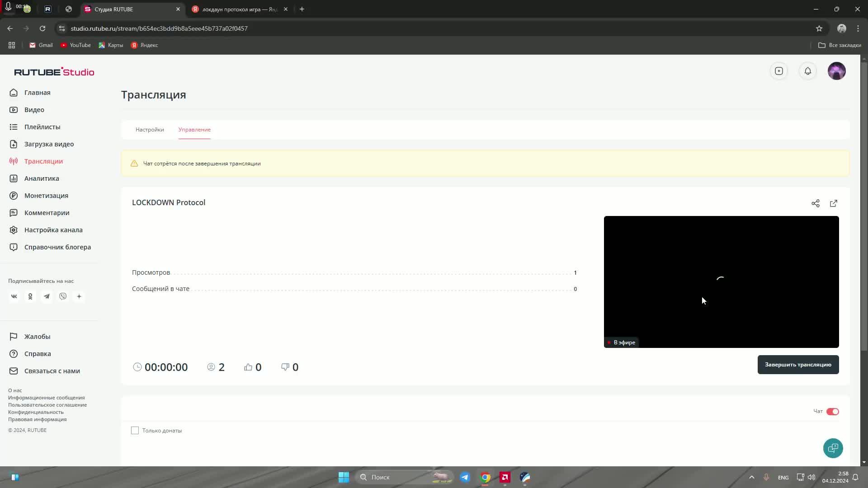Screen dimensions: 868x488
Task: Toggle the Чат switch on/off
Action: click(x=832, y=411)
